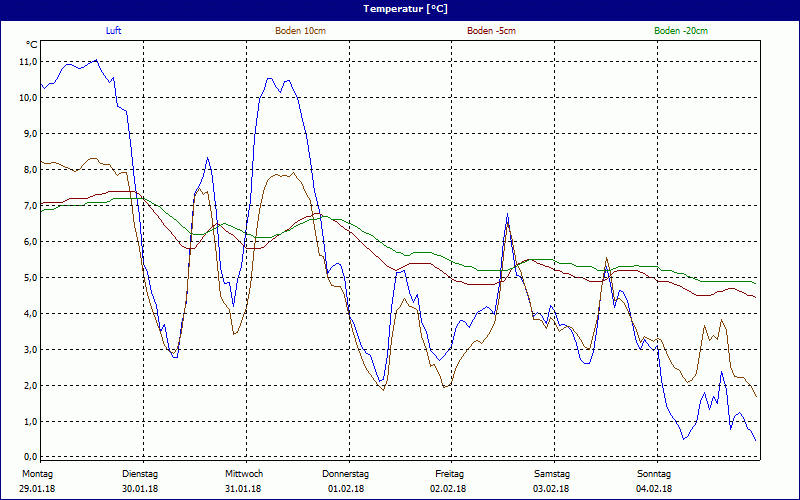Click the date '03.02.18'
Screen dimensions: 800x500
coord(551,489)
